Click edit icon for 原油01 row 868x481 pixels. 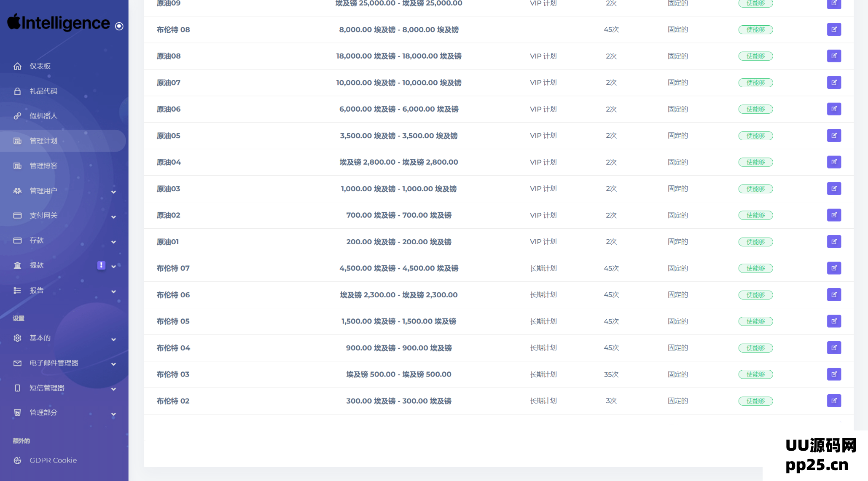833,242
